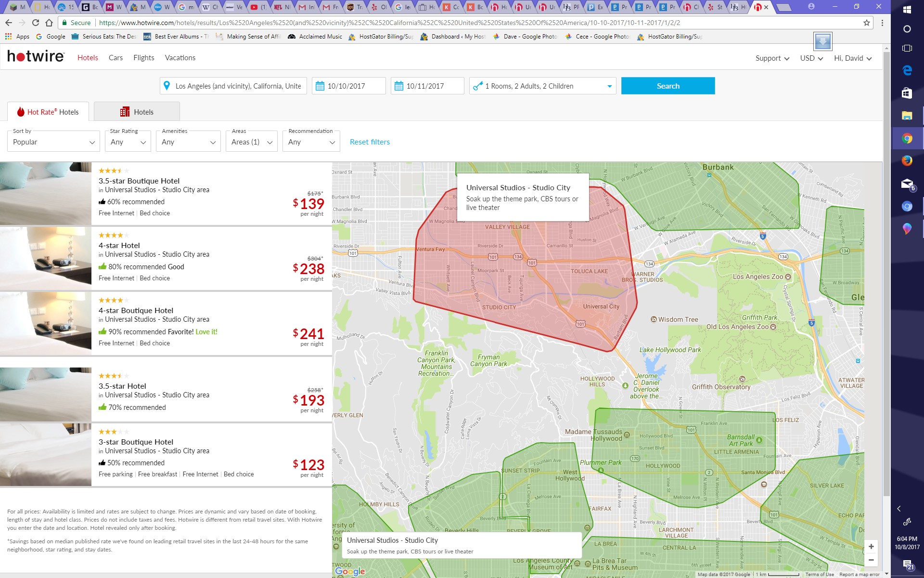Image resolution: width=924 pixels, height=578 pixels.
Task: Open File Explorer from taskbar
Action: (907, 116)
